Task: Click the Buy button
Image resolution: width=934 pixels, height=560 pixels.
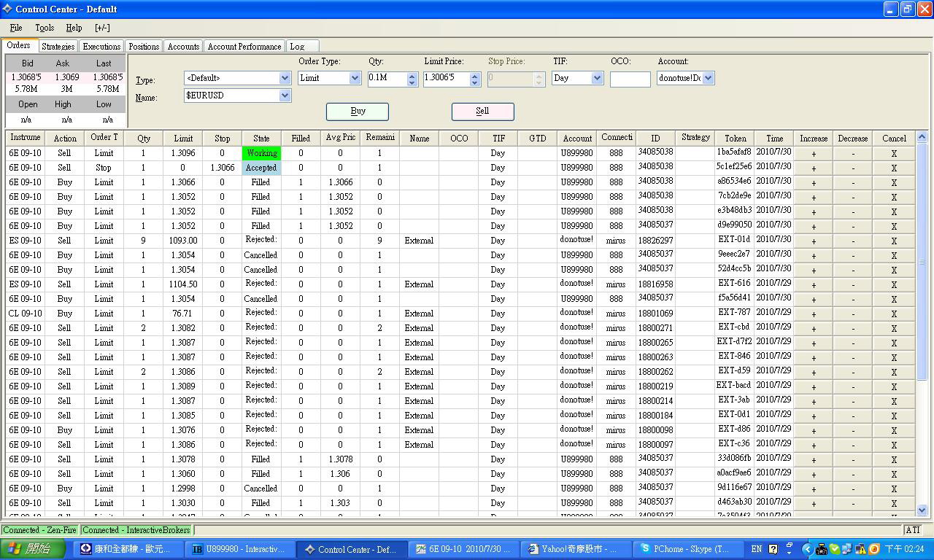Action: (358, 112)
